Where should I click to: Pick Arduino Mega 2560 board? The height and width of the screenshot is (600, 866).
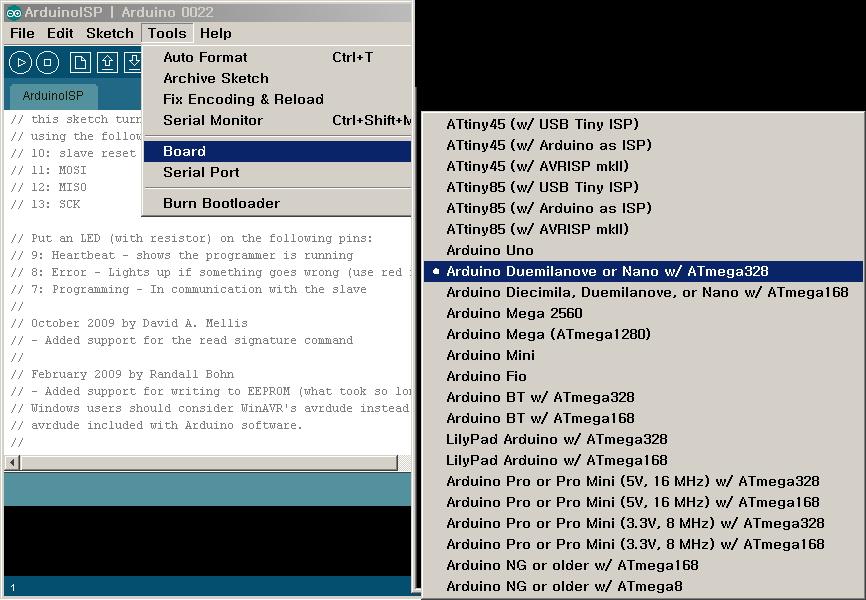[643, 313]
